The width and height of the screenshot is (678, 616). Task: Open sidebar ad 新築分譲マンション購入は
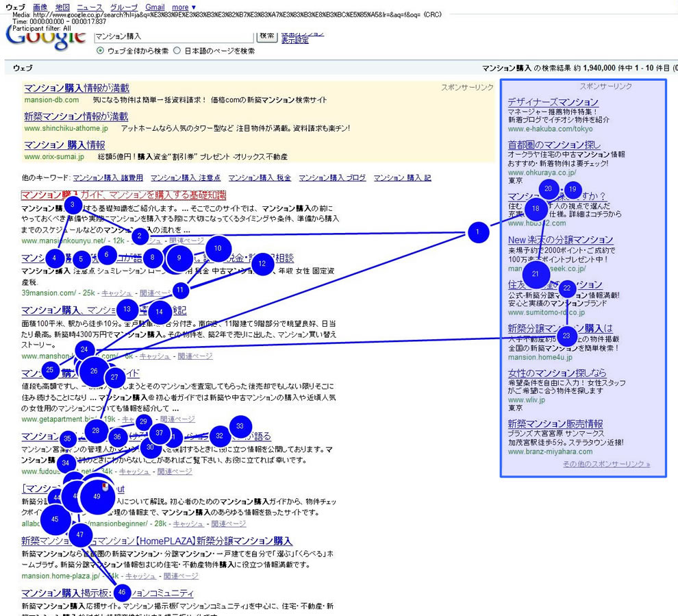560,329
